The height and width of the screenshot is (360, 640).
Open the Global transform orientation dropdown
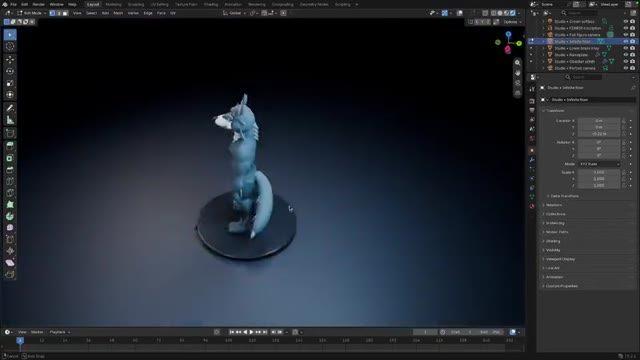235,13
